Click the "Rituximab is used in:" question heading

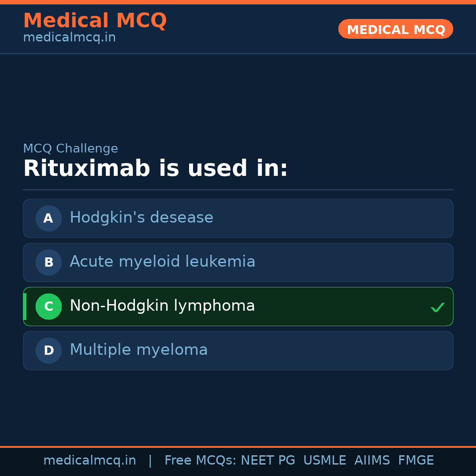coord(155,169)
